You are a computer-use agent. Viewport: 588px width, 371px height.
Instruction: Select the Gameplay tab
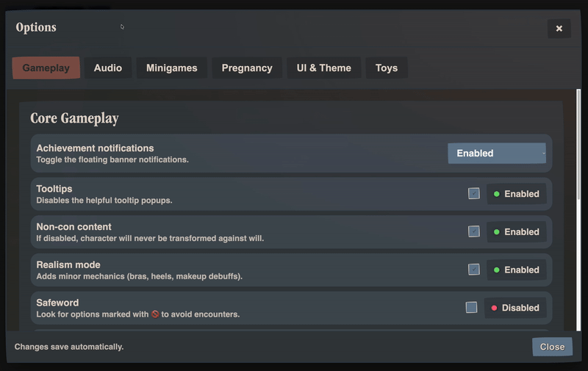tap(46, 68)
